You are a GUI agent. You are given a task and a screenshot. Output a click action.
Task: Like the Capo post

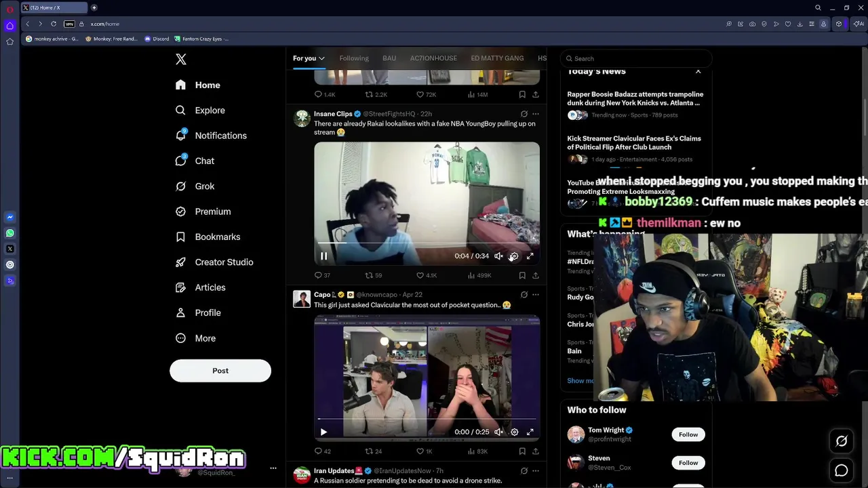425,451
